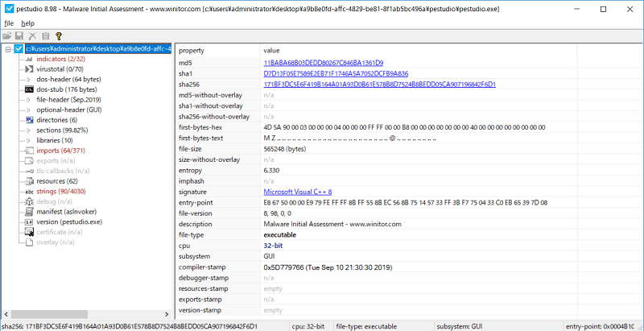
Task: Click the status bar sha256 text
Action: (130, 326)
